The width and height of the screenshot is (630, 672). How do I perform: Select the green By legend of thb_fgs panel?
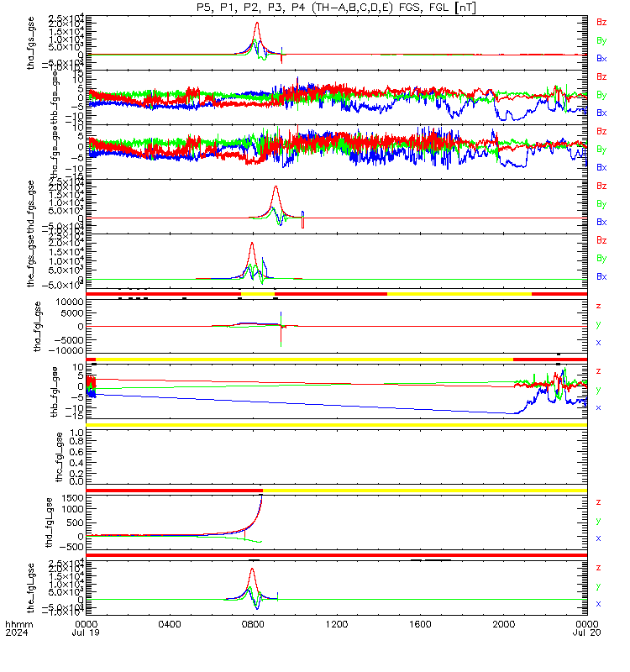601,95
